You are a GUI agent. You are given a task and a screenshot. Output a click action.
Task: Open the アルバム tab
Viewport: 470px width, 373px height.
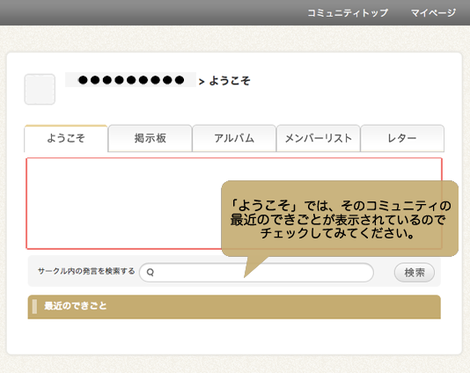pyautogui.click(x=234, y=138)
